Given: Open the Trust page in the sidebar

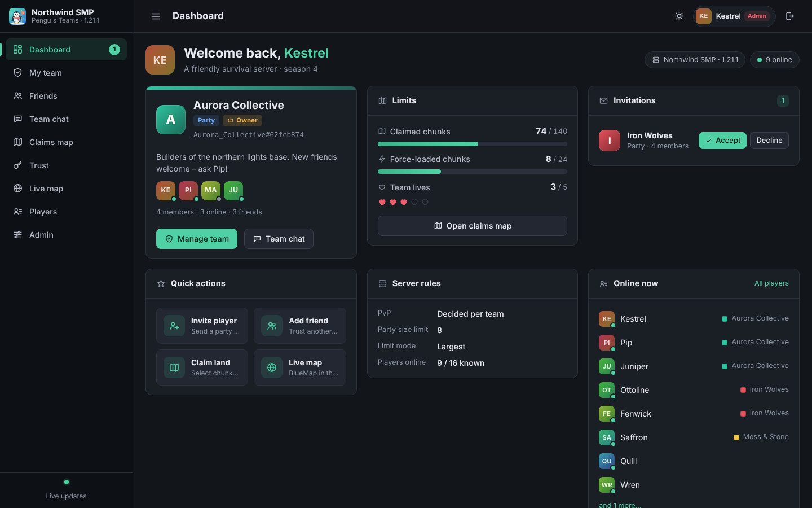Looking at the screenshot, I should pyautogui.click(x=66, y=165).
